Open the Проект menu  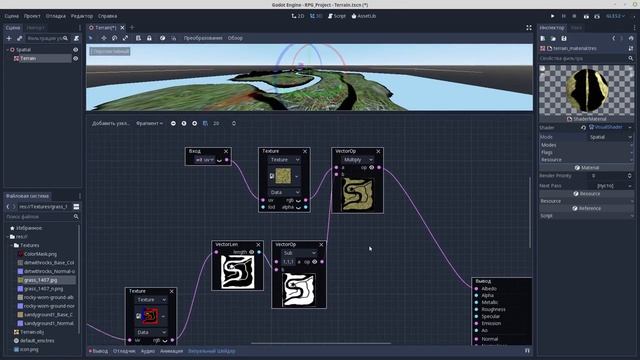pos(32,16)
